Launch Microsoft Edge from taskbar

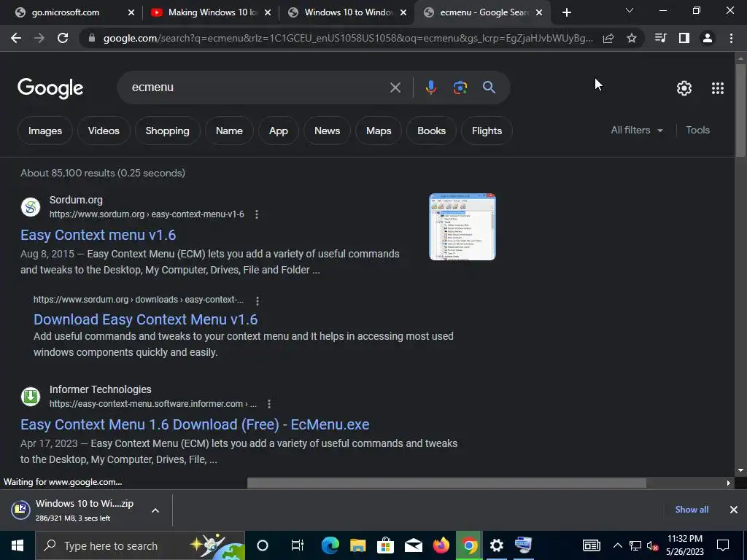(330, 545)
